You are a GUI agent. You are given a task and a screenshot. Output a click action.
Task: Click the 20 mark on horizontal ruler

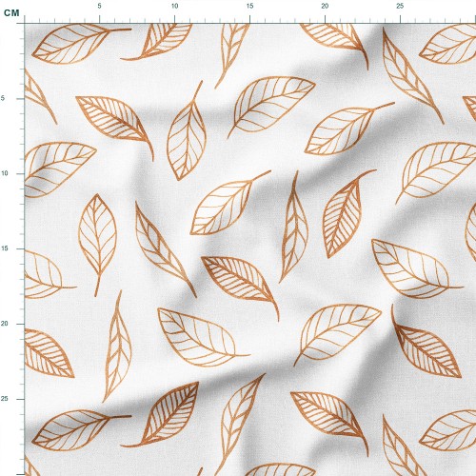[x=325, y=6]
